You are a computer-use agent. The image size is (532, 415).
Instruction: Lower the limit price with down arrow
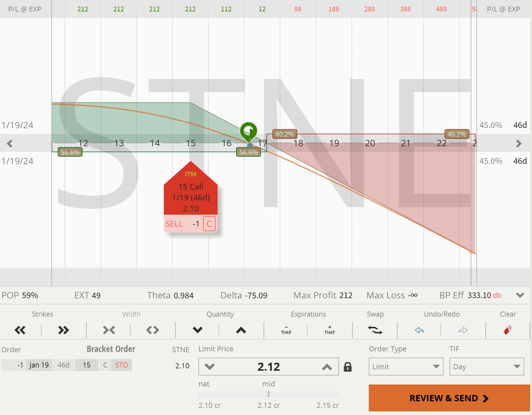tap(210, 367)
